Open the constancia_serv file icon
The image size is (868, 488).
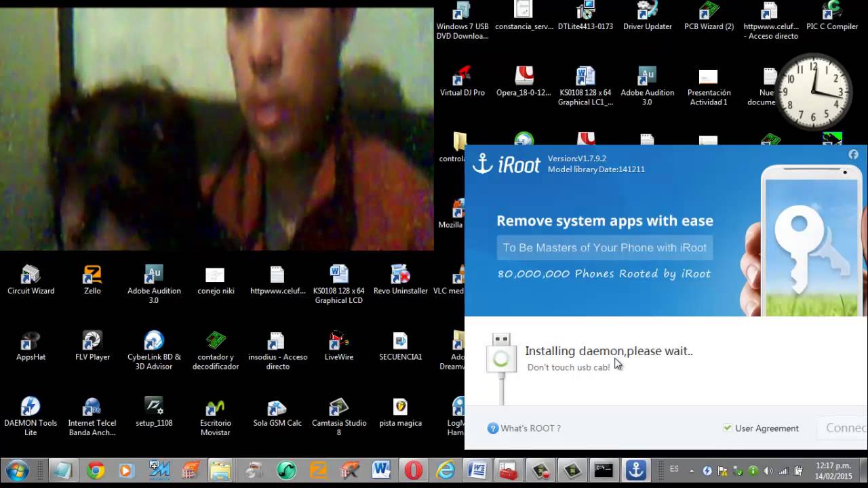coord(524,16)
